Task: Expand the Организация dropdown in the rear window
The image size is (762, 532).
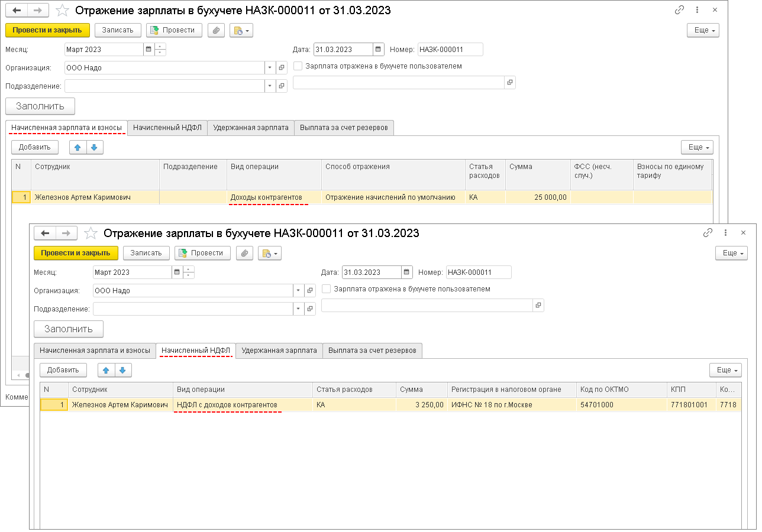Action: (x=270, y=68)
